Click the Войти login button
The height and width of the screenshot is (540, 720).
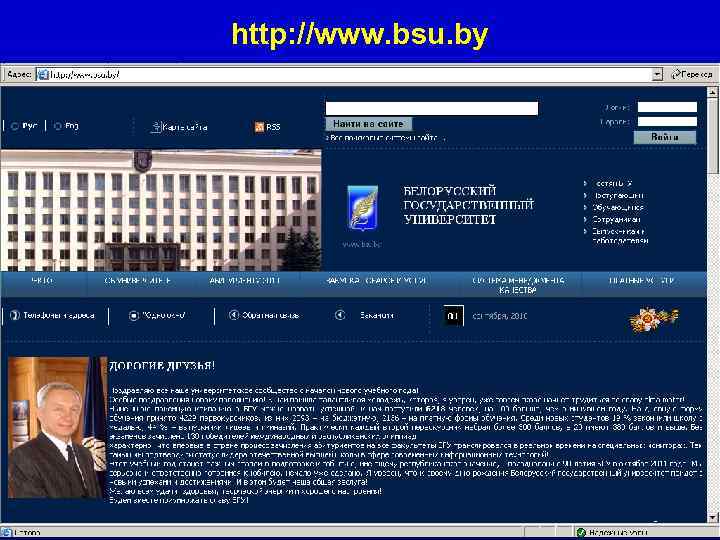tap(664, 137)
